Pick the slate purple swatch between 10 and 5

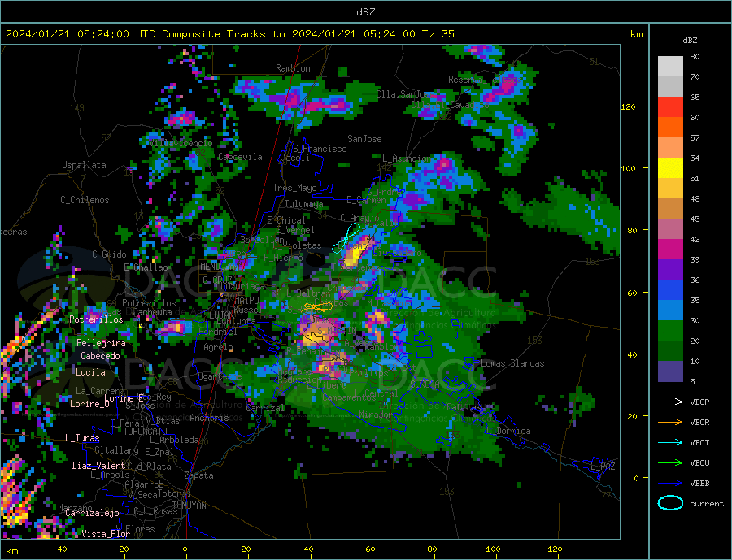point(670,371)
